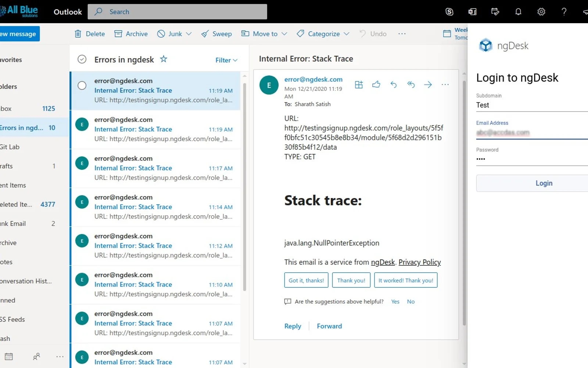Screen dimensions: 588x368
Task: Open the add-in apps icon on the email
Action: (x=359, y=85)
